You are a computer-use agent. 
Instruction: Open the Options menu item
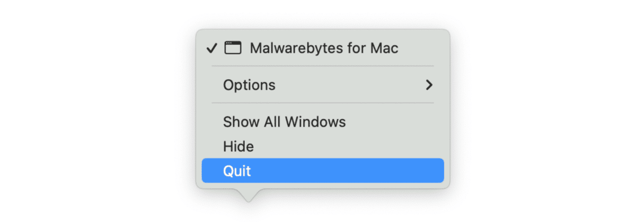(249, 85)
